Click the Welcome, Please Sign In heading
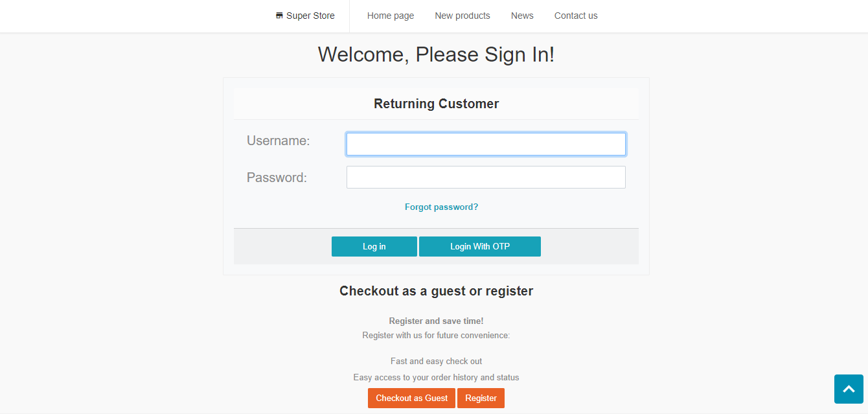This screenshot has height=414, width=868. 436,54
